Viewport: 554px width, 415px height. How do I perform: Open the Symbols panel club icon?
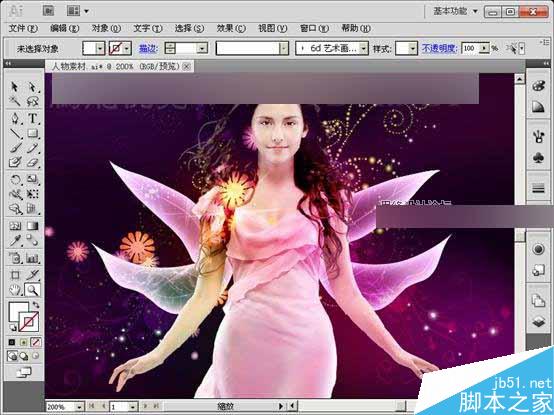[x=538, y=158]
